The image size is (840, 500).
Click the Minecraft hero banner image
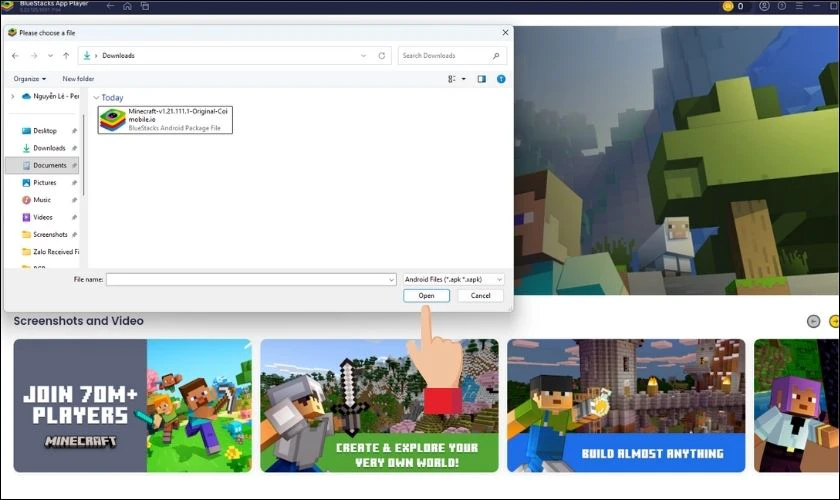677,161
